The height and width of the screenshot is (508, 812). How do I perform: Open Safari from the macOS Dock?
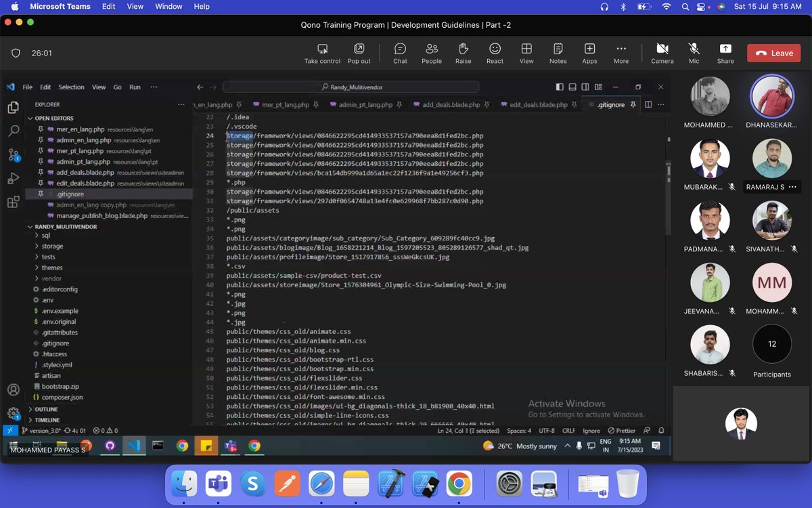[321, 484]
